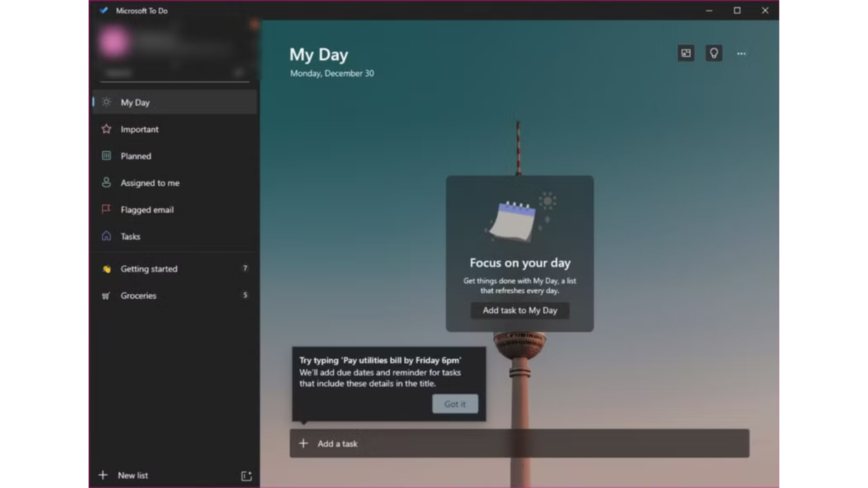The height and width of the screenshot is (488, 868).
Task: Open the three-dots more options menu
Action: pyautogui.click(x=741, y=53)
